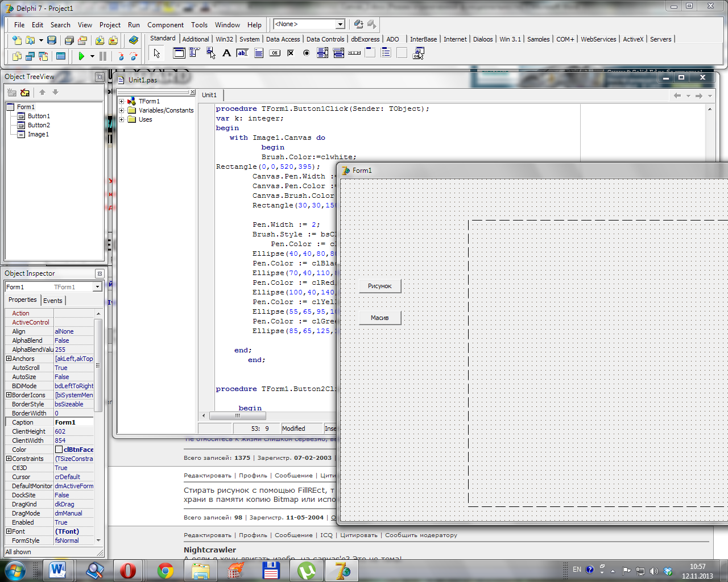
Task: Open the Project menu
Action: [x=110, y=25]
